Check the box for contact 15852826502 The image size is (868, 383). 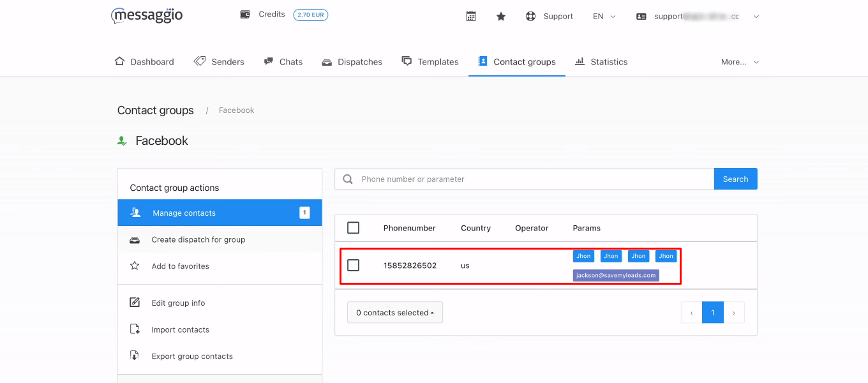coord(353,265)
